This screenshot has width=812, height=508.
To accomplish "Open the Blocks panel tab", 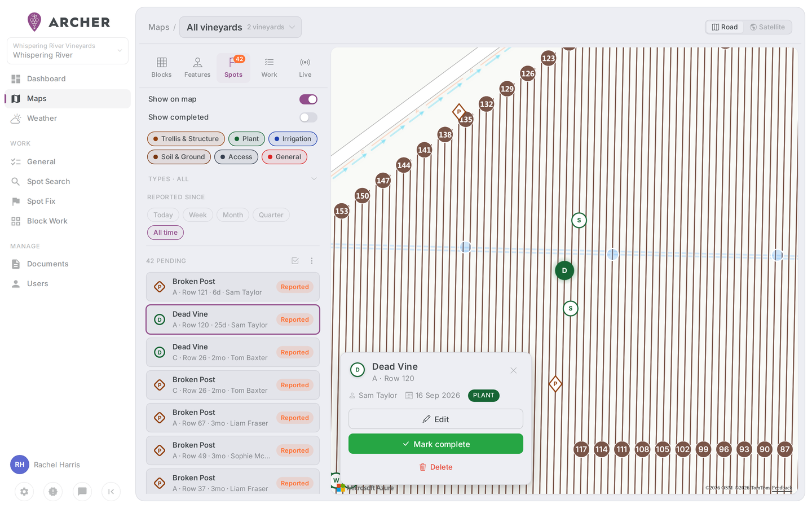I will (x=161, y=68).
